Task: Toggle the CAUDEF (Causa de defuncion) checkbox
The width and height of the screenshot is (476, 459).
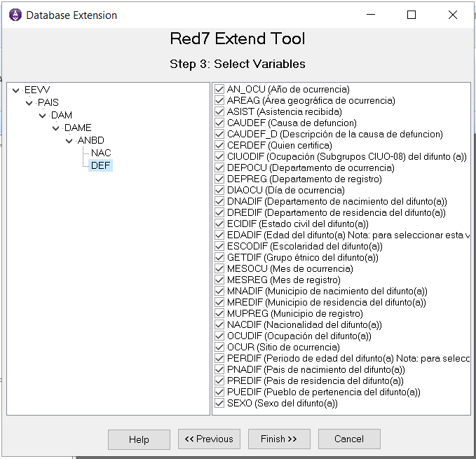Action: [x=220, y=123]
